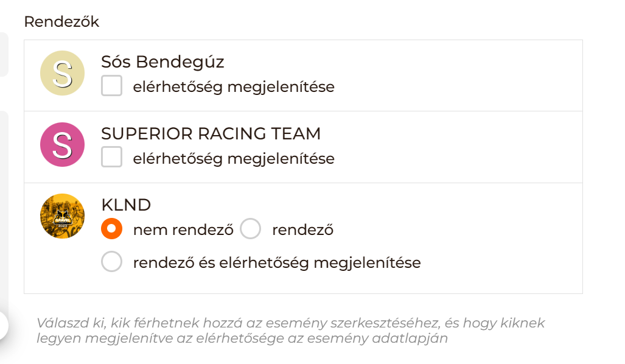The image size is (625, 364).
Task: Open the KLND profile picture
Action: point(62,216)
